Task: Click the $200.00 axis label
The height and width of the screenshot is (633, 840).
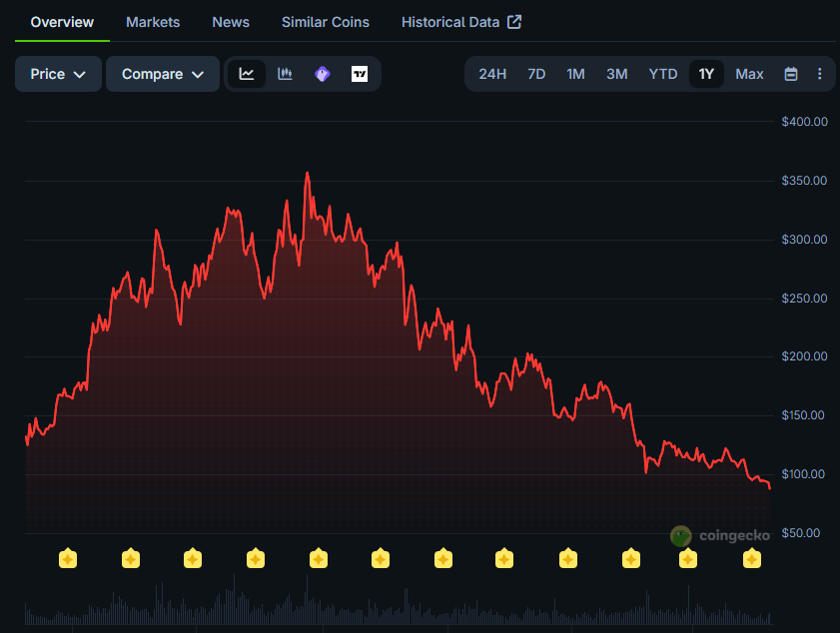Action: pyautogui.click(x=804, y=356)
